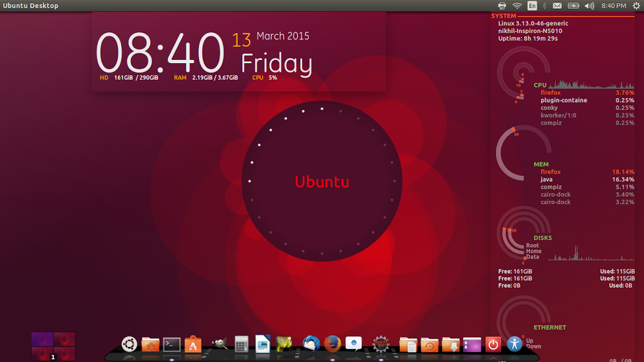Click the HD 161GiB / 290GiB reading
The width and height of the screenshot is (644, 362).
(129, 78)
